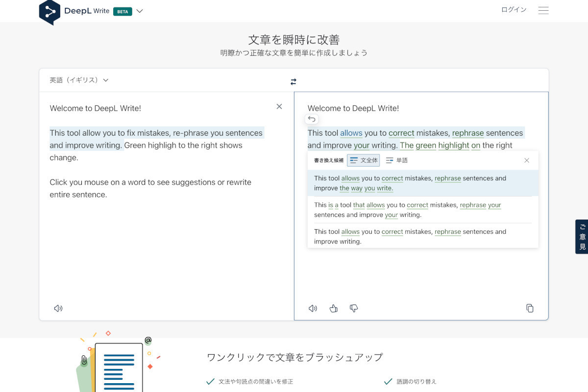The width and height of the screenshot is (588, 392).
Task: Click the thumbs down feedback icon
Action: tap(354, 308)
